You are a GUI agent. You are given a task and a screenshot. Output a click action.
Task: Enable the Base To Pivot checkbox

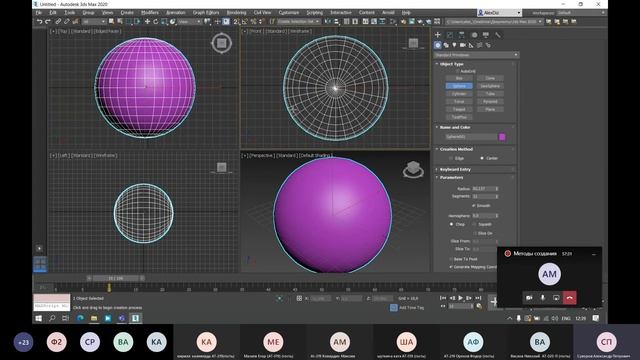pyautogui.click(x=451, y=259)
